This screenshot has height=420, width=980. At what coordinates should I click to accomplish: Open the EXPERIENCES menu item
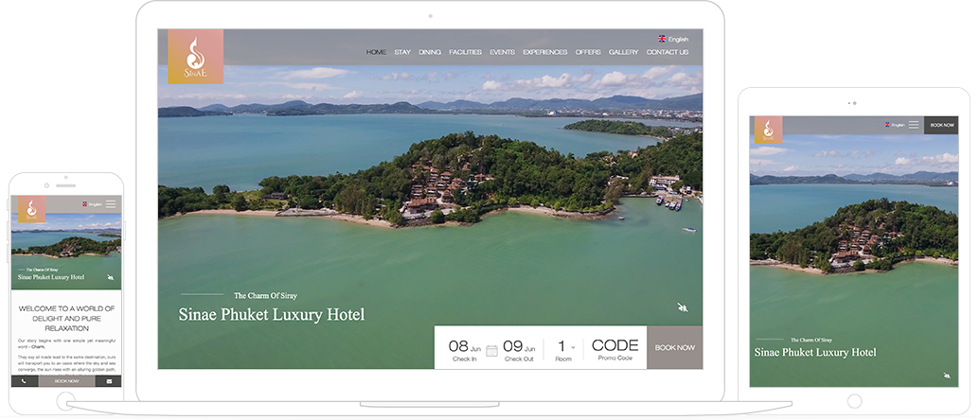(545, 52)
